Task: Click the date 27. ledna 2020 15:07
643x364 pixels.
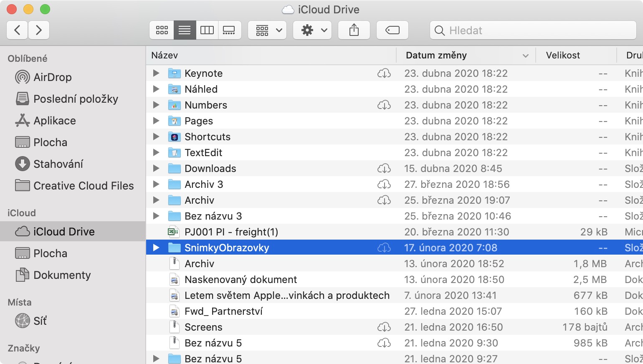Action: coord(453,311)
